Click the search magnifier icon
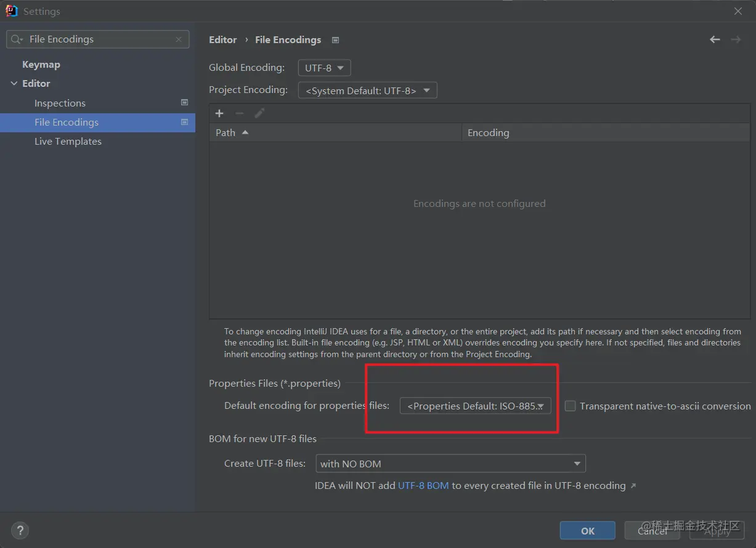756x548 pixels. pos(17,39)
